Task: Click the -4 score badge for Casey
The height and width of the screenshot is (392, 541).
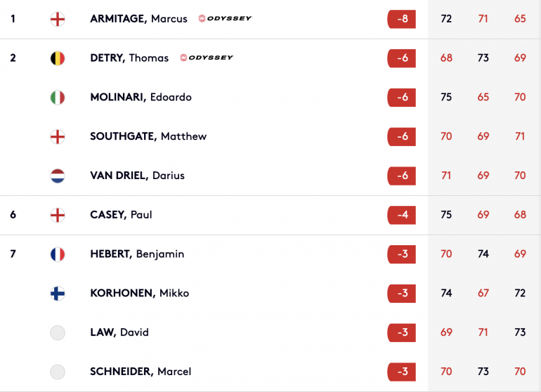Action: pyautogui.click(x=402, y=215)
